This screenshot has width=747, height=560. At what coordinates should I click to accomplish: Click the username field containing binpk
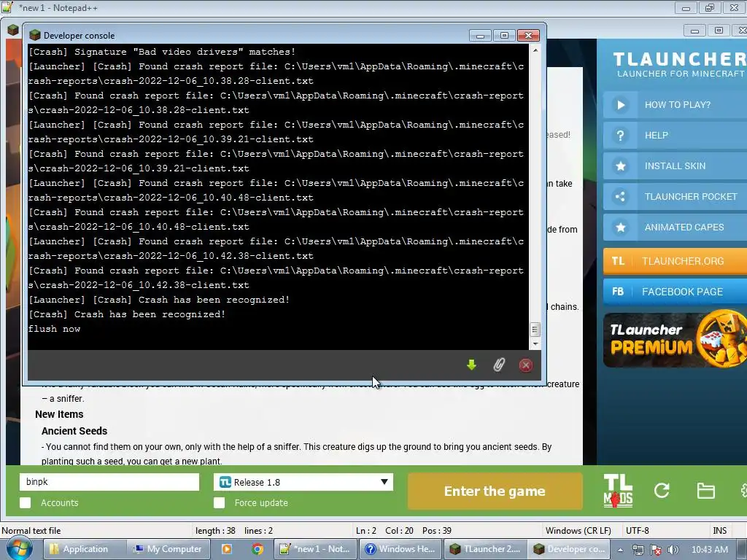point(109,482)
